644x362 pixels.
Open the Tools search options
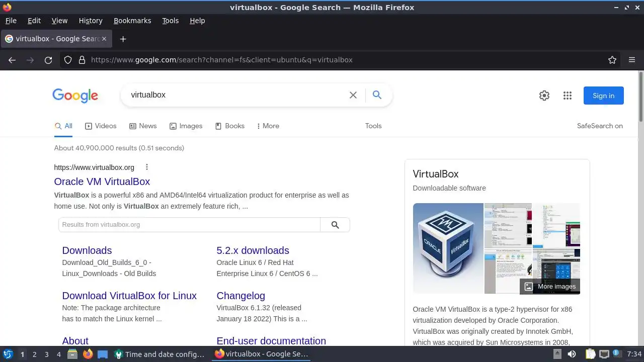373,126
